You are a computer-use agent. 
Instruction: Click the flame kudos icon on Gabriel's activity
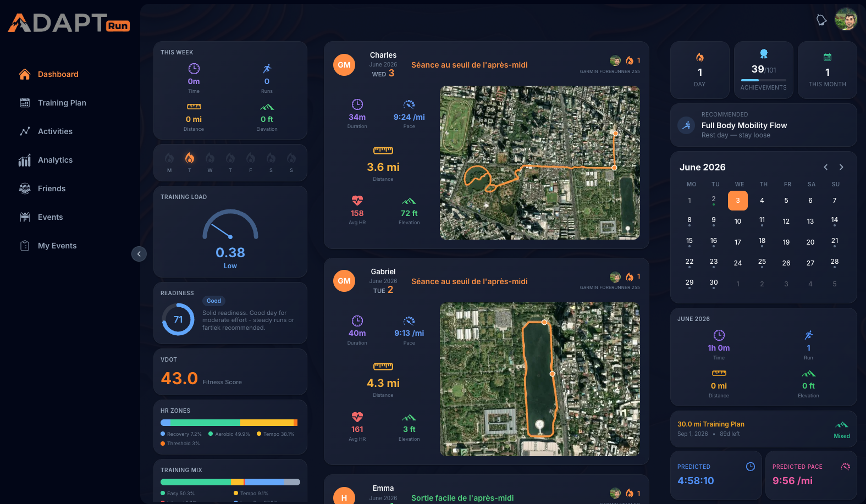point(630,277)
